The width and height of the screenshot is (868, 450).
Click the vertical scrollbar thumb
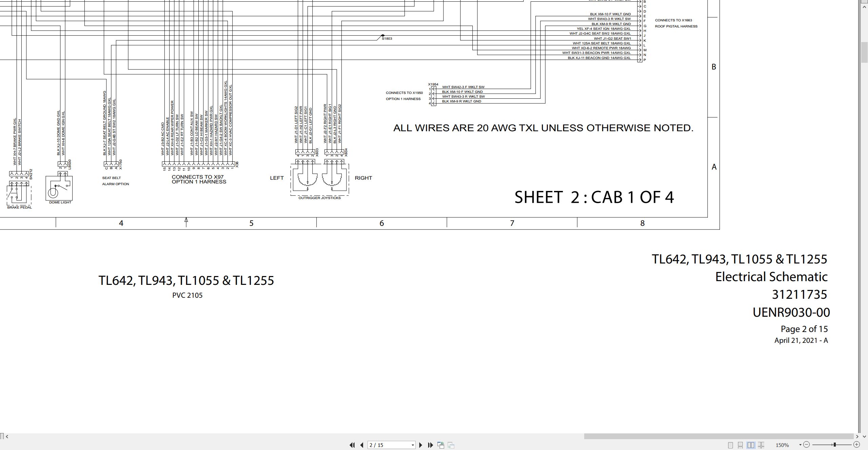tap(865, 53)
